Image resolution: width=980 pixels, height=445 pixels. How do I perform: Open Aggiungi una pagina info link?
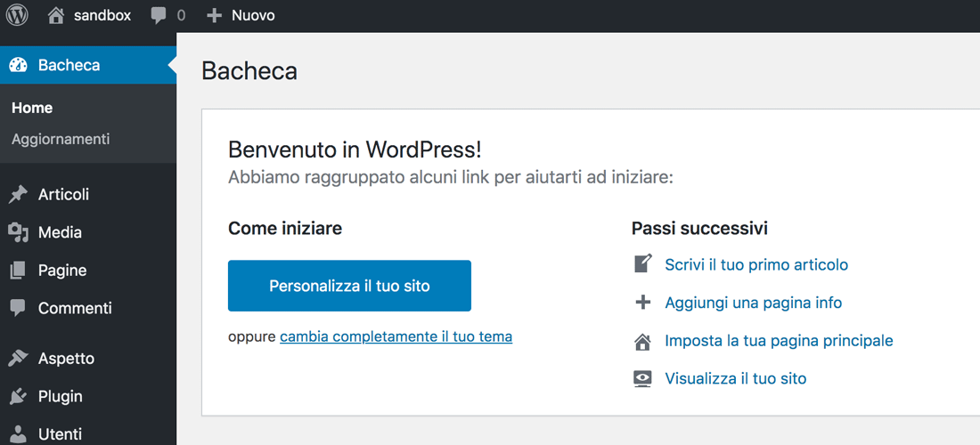pos(753,303)
